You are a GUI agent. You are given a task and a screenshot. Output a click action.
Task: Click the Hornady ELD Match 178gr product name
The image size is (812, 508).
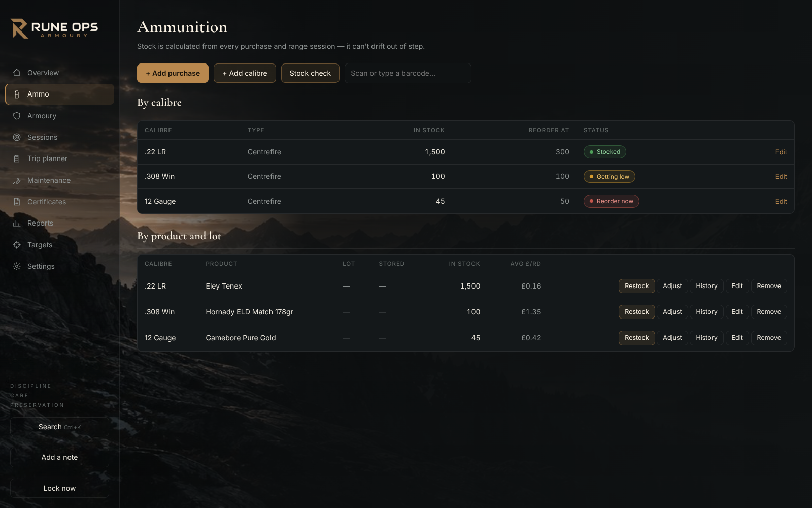(x=249, y=312)
